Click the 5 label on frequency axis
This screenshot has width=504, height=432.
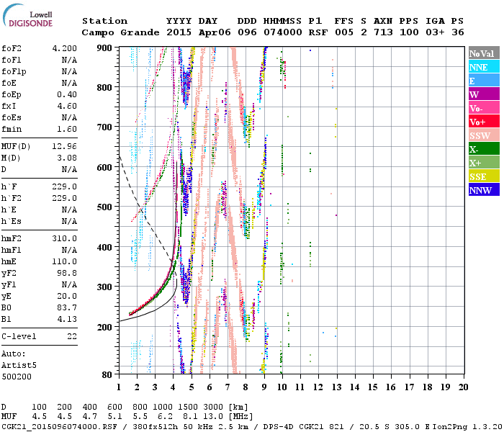click(192, 387)
